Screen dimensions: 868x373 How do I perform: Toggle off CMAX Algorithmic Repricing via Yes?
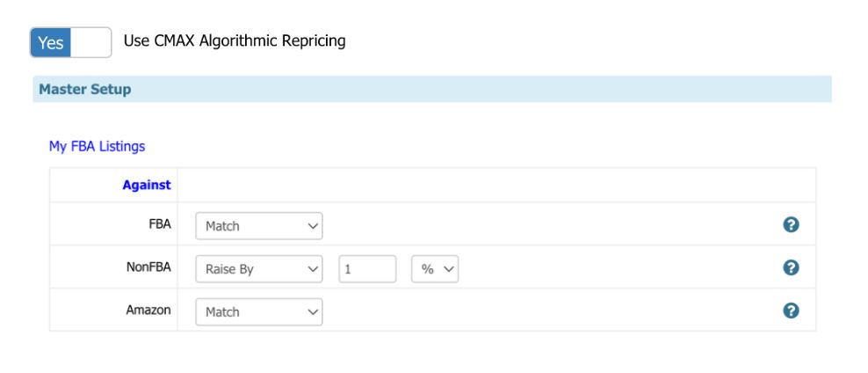click(x=51, y=42)
